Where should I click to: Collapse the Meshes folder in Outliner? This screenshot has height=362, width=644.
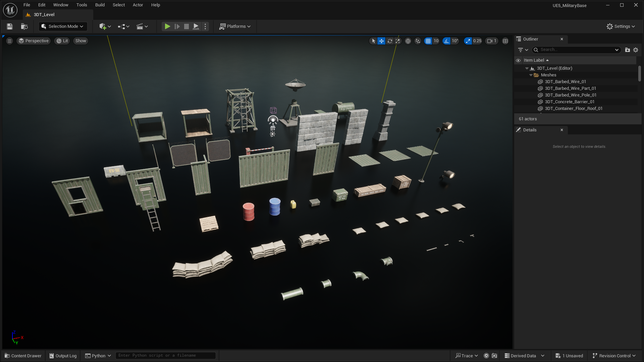(531, 75)
